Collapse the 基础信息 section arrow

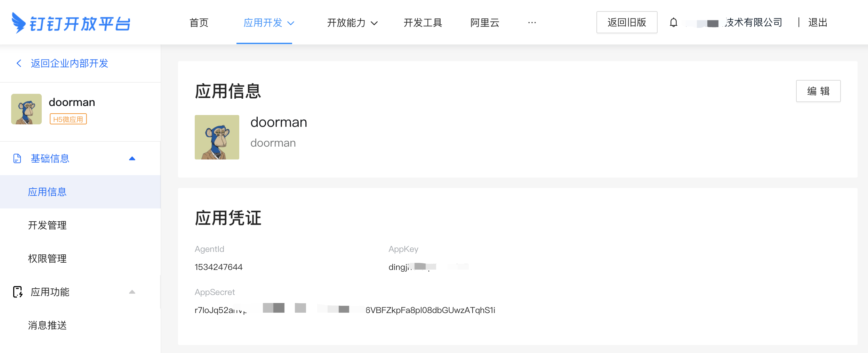[x=132, y=158]
